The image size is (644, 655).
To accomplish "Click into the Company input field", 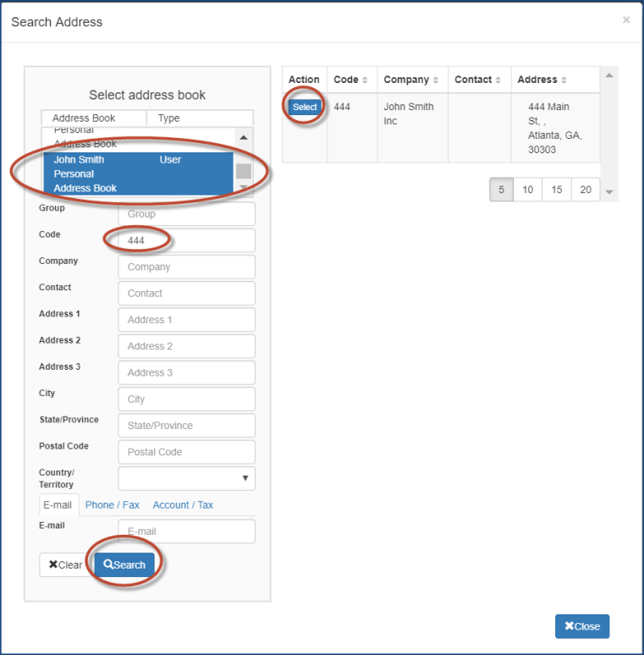I will click(x=186, y=267).
